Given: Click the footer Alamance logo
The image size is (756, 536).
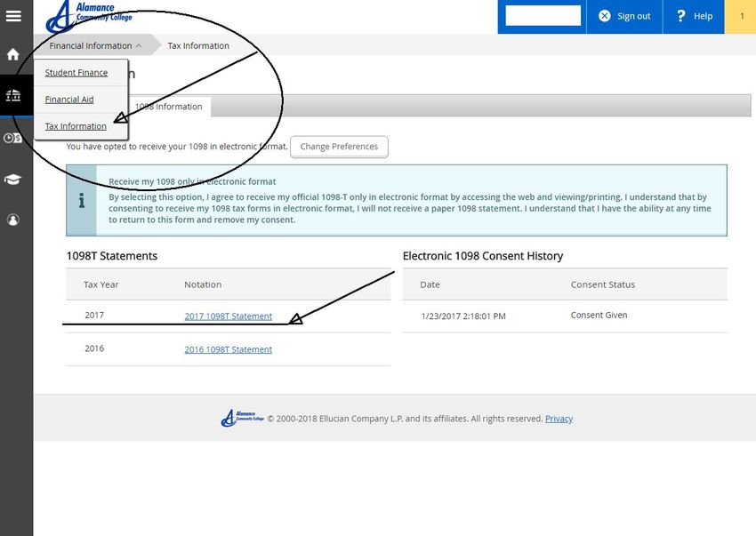Looking at the screenshot, I should click(243, 418).
